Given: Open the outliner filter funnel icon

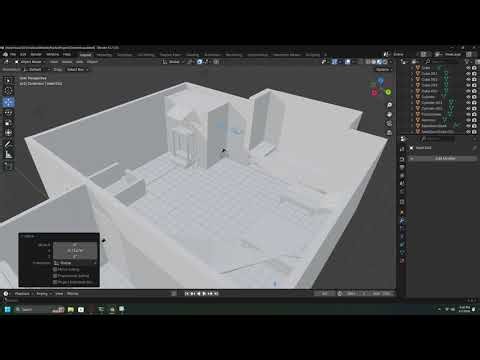Looking at the screenshot, I should 467,62.
